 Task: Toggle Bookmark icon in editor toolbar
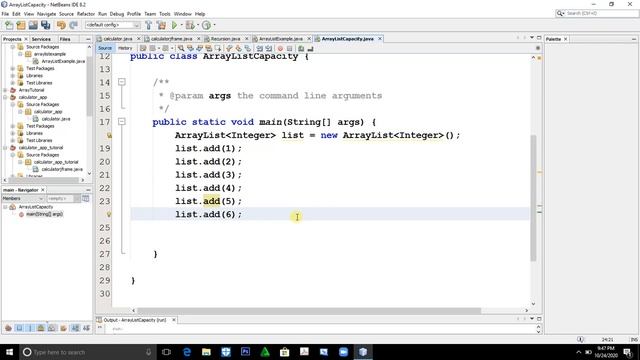248,48
